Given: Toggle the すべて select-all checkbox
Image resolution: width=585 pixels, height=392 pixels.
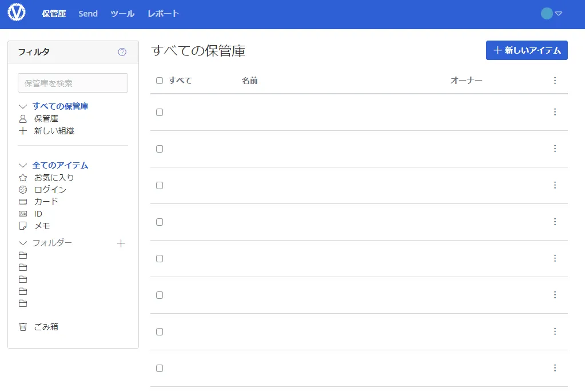Looking at the screenshot, I should pos(160,81).
